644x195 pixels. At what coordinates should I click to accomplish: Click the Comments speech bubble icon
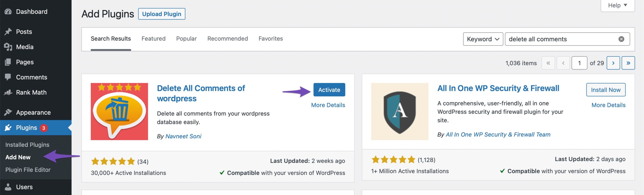8,77
